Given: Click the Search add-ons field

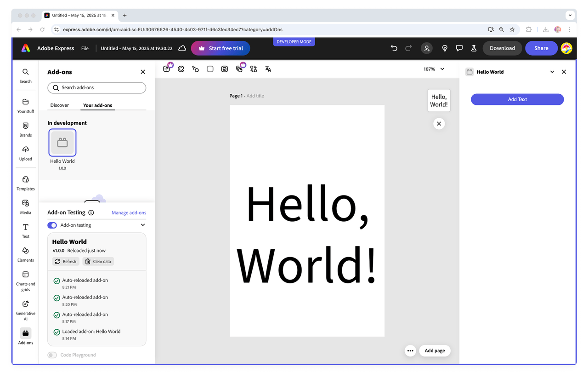Looking at the screenshot, I should point(97,88).
